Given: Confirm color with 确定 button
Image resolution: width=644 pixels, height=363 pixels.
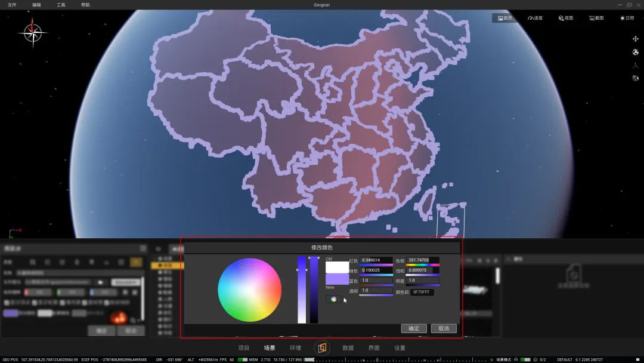Looking at the screenshot, I should click(414, 328).
